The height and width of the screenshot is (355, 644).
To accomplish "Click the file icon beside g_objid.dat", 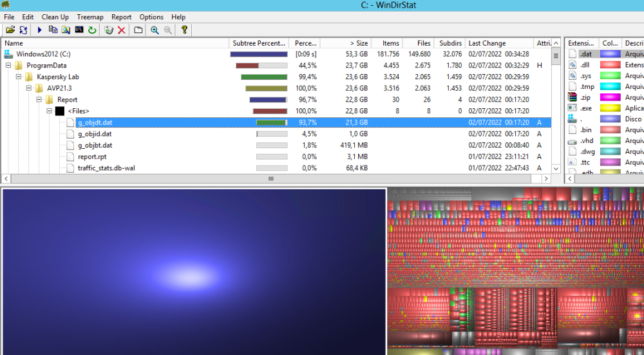I will click(70, 134).
